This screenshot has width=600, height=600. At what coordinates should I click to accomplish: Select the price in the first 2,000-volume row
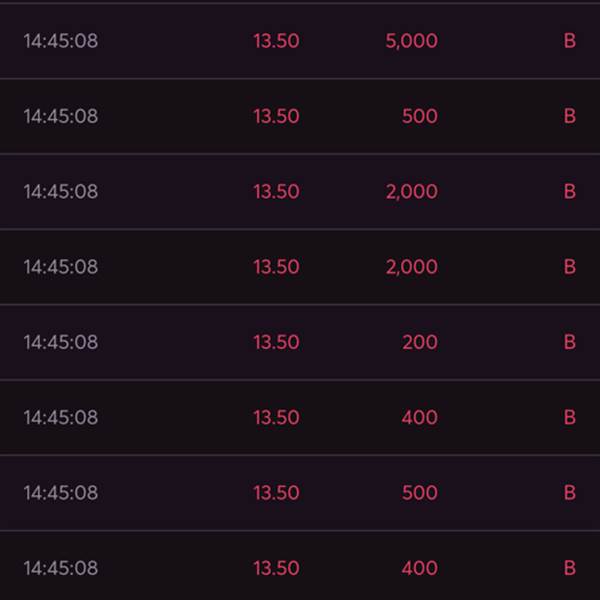[276, 191]
